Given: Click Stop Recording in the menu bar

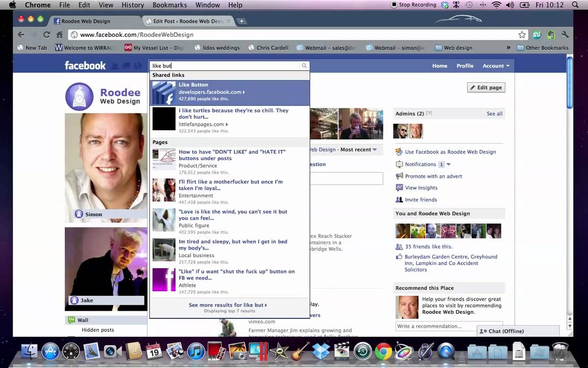Looking at the screenshot, I should pos(414,5).
